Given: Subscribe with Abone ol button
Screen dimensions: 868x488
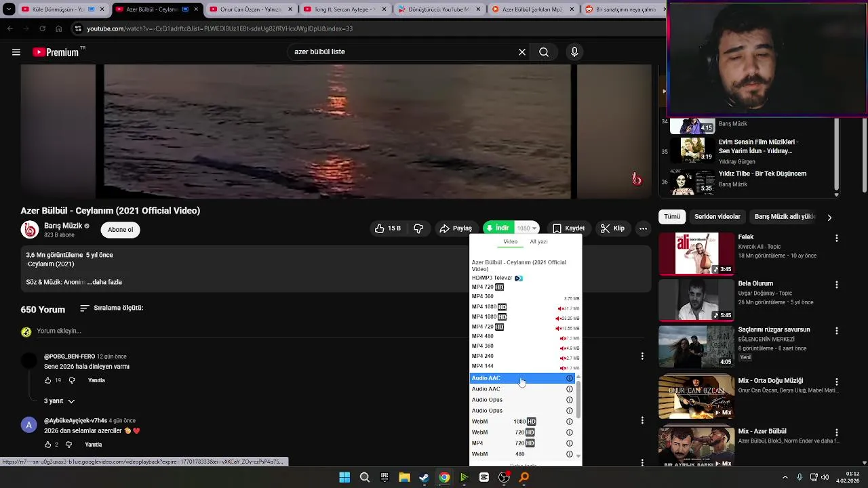Looking at the screenshot, I should click(121, 230).
